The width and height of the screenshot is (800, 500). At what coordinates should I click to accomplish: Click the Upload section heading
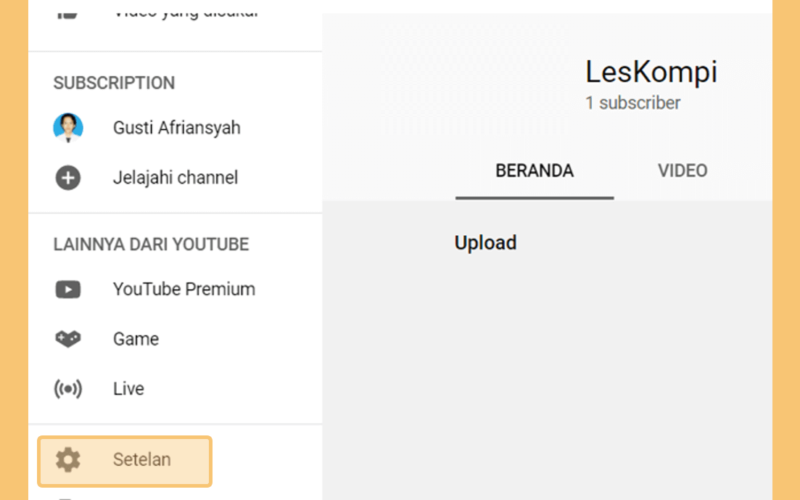[485, 243]
